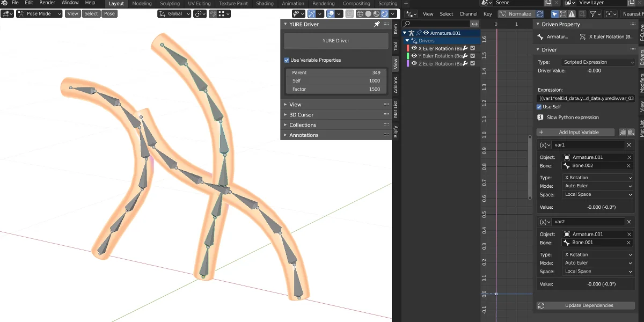644x322 pixels.
Task: Click wrench icon on X Euler Rotation channel
Action: (x=465, y=48)
